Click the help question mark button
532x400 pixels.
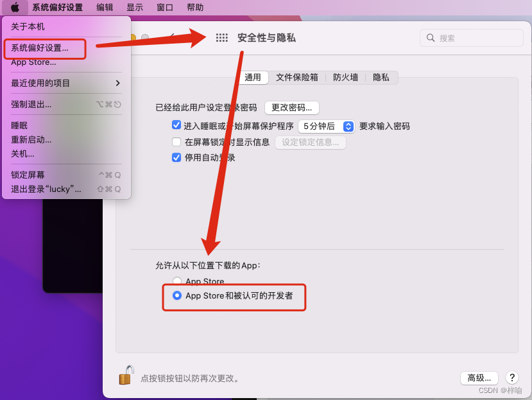[512, 378]
